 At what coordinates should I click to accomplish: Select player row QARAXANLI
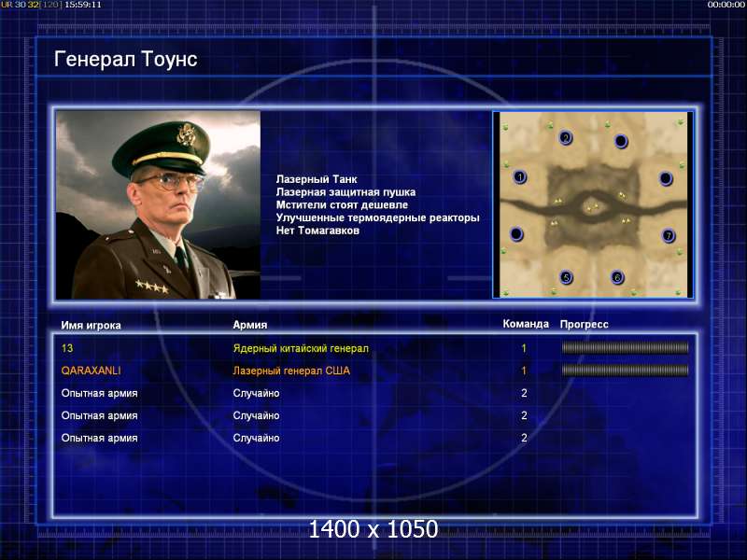(375, 371)
